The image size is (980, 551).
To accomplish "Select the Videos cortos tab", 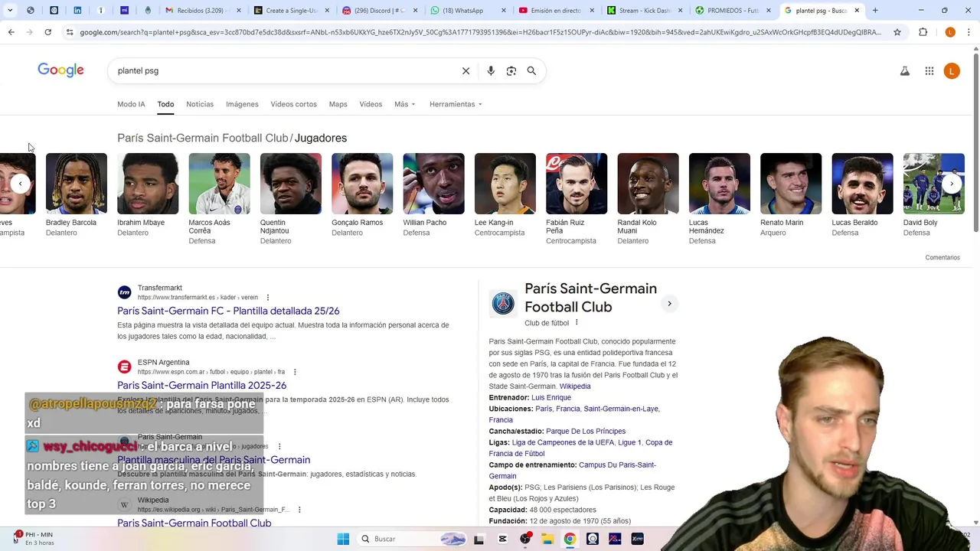I will (x=293, y=104).
